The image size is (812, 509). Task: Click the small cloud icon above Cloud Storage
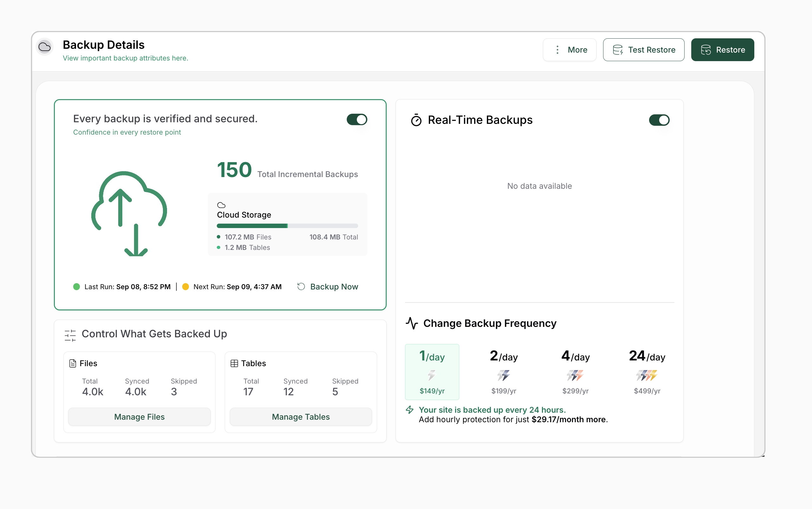[x=221, y=205]
